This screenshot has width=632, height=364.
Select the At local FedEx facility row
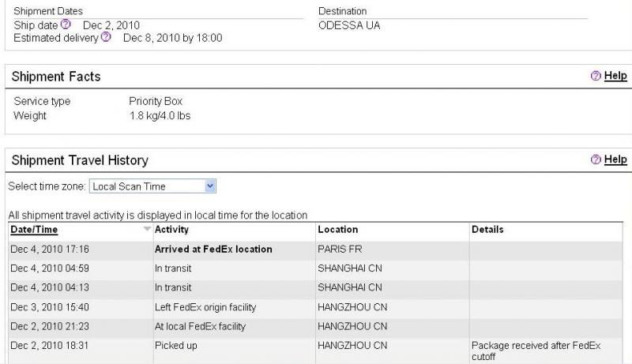tap(200, 326)
